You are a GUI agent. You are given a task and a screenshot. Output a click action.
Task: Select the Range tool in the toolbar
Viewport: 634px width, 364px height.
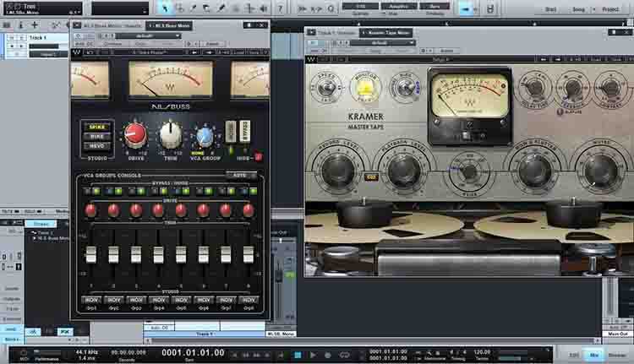point(179,8)
